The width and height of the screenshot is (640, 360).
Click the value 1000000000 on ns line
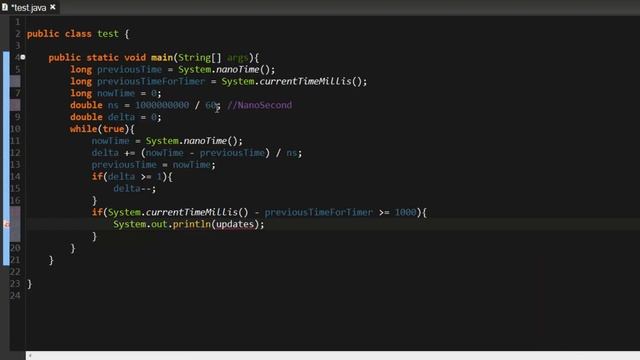[162, 105]
